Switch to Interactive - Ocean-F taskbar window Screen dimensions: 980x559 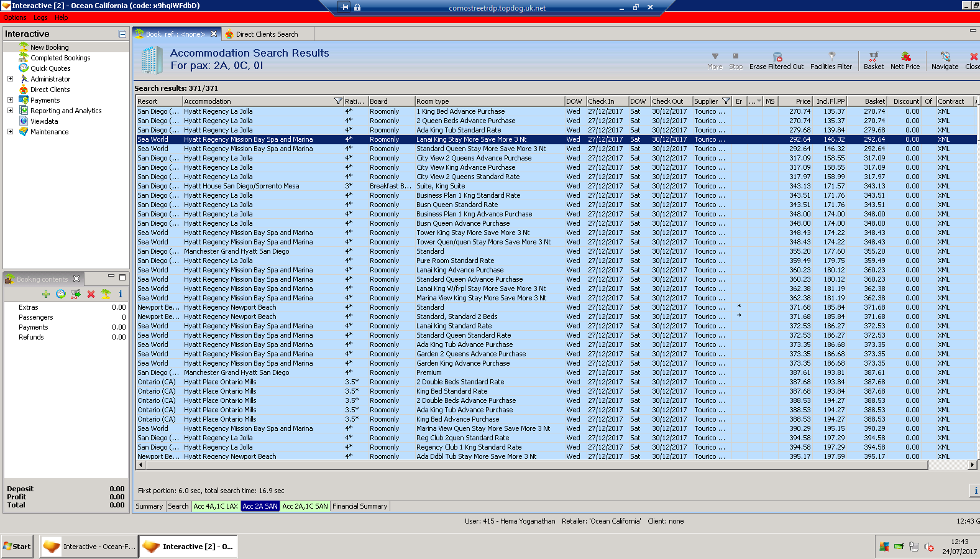(x=88, y=547)
